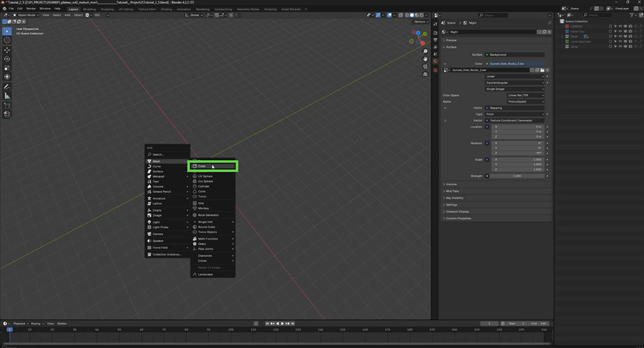The width and height of the screenshot is (644, 348).
Task: Toggle the camera view icon in viewport
Action: click(x=426, y=67)
